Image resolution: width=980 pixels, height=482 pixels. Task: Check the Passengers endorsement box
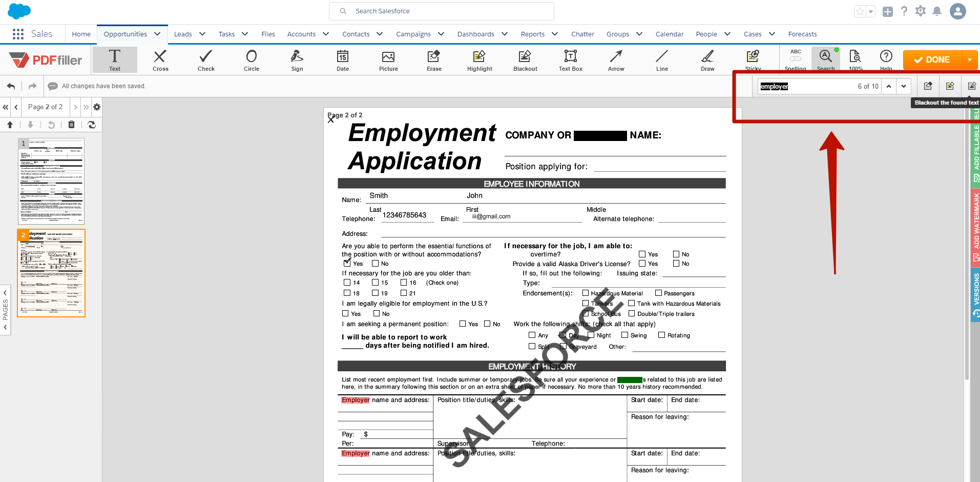[658, 293]
